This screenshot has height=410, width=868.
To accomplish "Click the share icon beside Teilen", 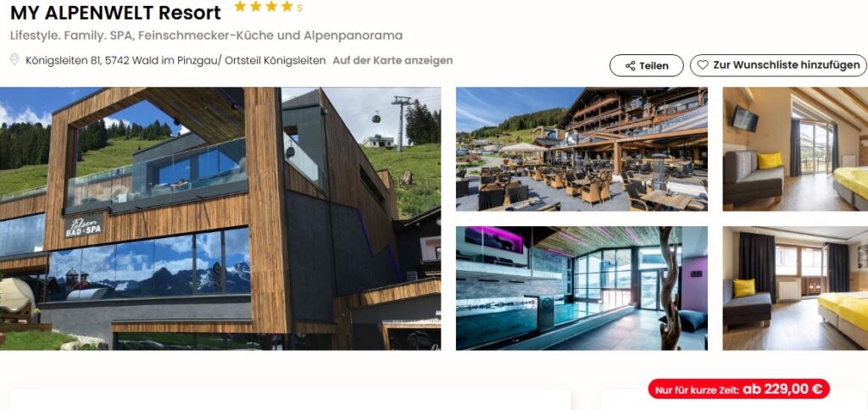I will click(630, 66).
